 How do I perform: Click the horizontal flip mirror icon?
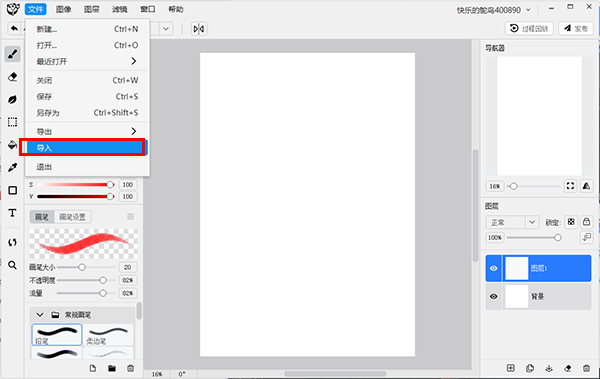pyautogui.click(x=199, y=29)
